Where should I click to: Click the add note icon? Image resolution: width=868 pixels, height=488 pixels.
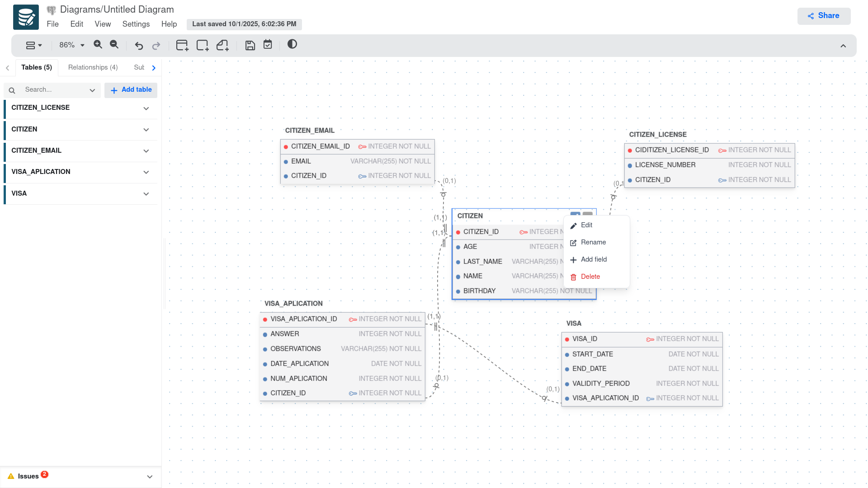click(x=222, y=45)
